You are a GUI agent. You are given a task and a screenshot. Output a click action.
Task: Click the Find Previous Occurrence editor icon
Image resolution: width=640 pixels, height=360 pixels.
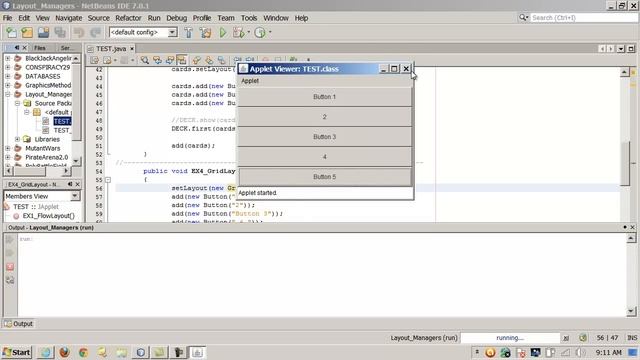coord(157,60)
